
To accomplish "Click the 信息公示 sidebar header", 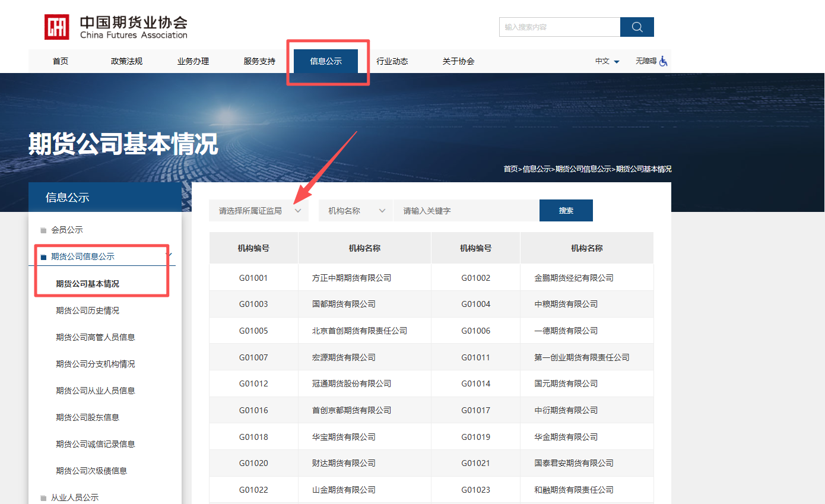I will [105, 198].
